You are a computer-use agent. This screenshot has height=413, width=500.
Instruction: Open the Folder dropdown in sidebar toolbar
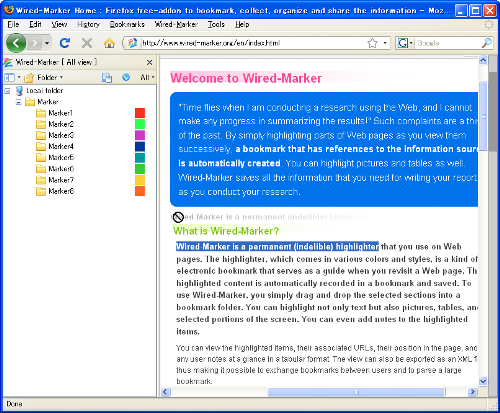coord(50,77)
